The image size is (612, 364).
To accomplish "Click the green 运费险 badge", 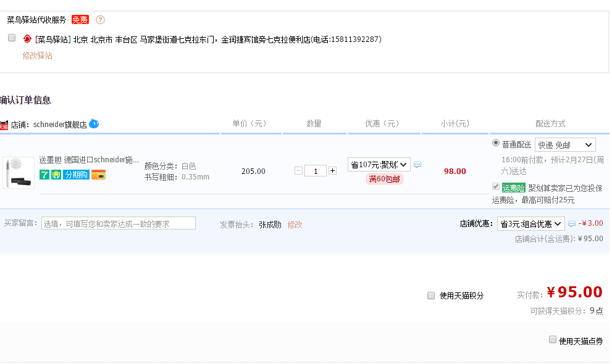I will pyautogui.click(x=513, y=188).
